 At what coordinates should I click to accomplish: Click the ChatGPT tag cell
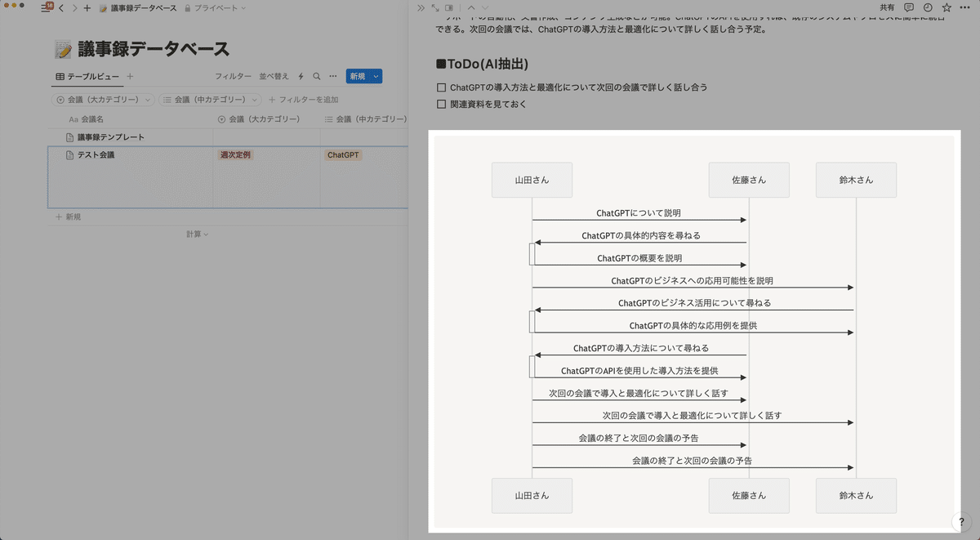(343, 154)
